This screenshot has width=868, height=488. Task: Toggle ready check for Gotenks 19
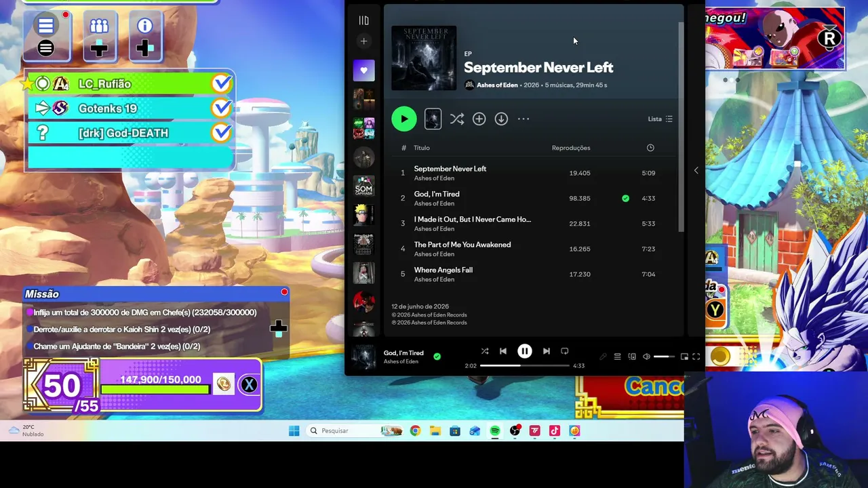[x=221, y=108]
